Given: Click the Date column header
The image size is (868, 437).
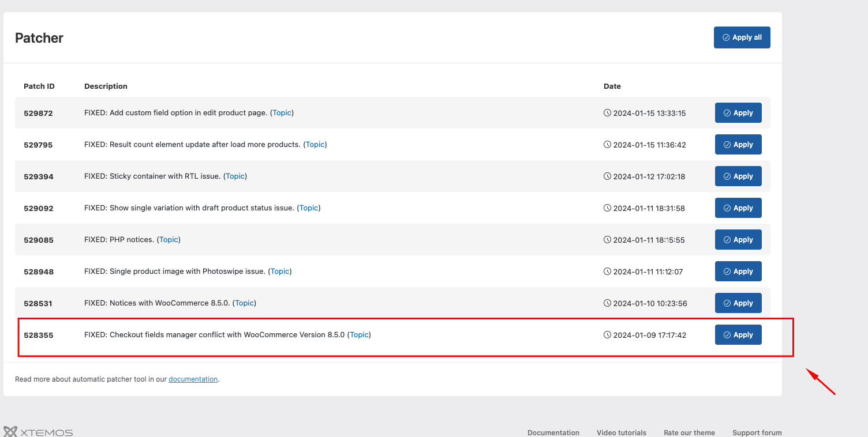Looking at the screenshot, I should pos(612,86).
